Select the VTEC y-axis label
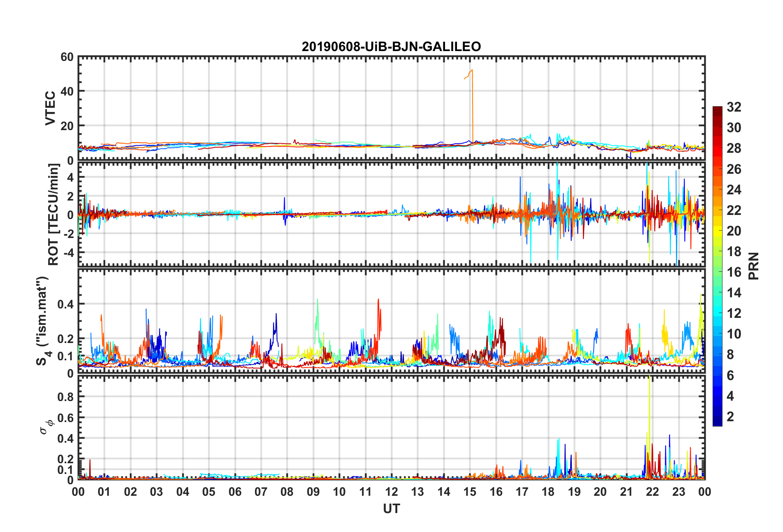The width and height of the screenshot is (783, 532). [50, 108]
